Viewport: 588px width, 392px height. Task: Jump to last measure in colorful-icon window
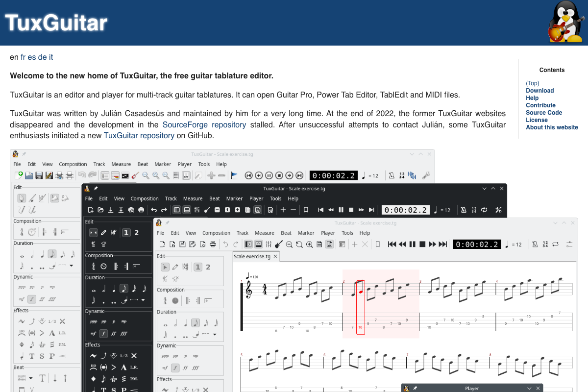tap(299, 175)
